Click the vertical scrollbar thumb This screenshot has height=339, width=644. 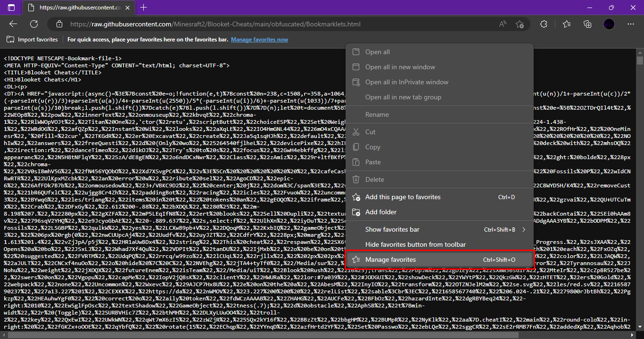tap(640, 61)
